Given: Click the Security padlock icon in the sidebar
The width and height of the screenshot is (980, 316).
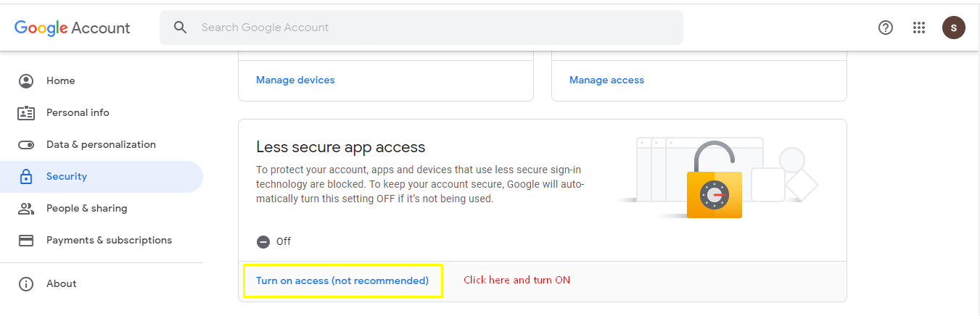Looking at the screenshot, I should coord(26,176).
